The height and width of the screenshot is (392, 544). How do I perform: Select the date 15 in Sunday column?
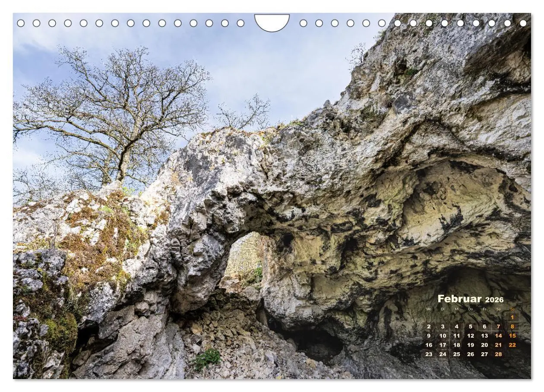click(x=512, y=335)
